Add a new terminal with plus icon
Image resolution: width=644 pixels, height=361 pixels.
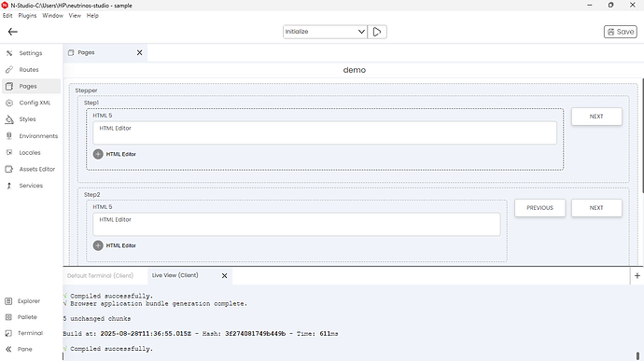click(637, 275)
